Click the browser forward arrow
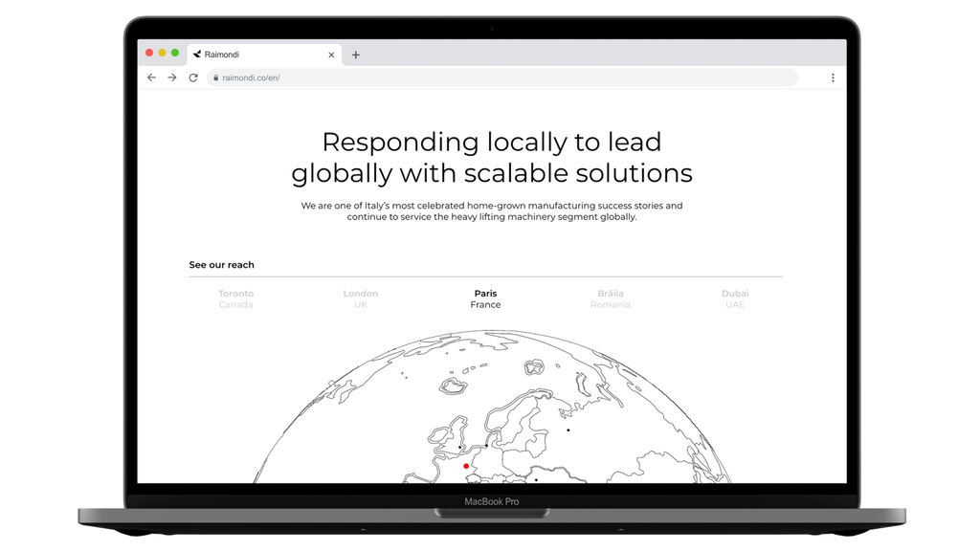Screen dimensions: 980x551 click(172, 77)
